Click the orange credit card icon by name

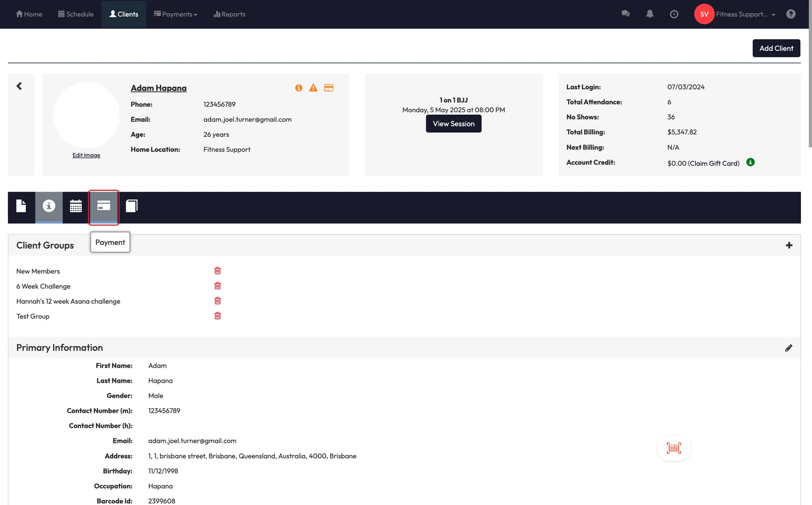click(329, 88)
